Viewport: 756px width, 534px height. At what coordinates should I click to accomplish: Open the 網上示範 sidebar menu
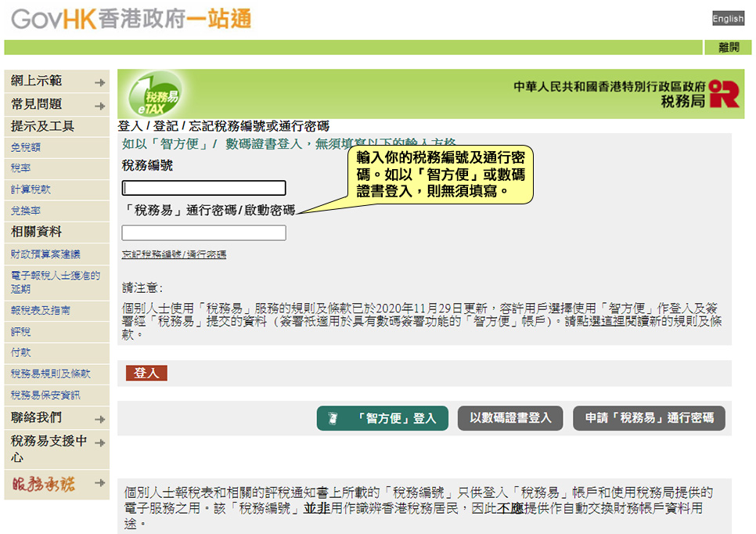click(x=57, y=81)
